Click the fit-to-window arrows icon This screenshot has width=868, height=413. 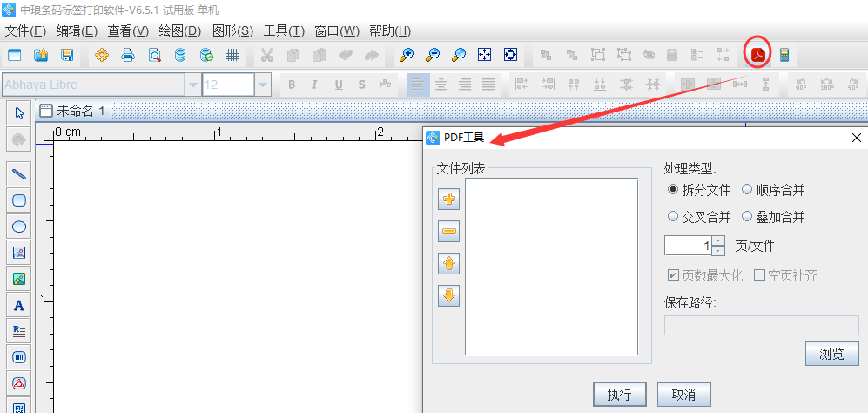484,55
